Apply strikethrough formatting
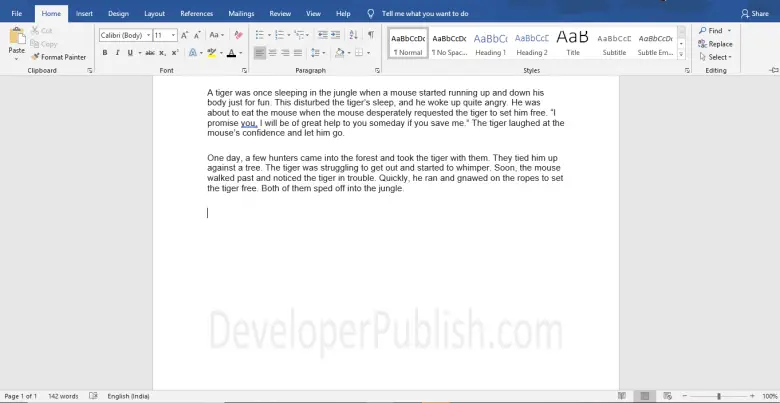 [x=150, y=53]
